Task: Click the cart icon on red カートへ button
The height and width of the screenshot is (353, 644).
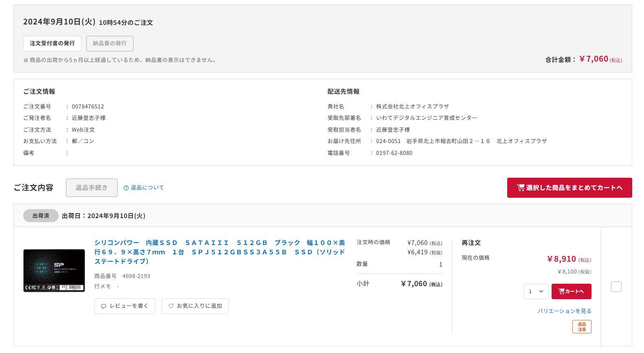Action: pos(561,291)
